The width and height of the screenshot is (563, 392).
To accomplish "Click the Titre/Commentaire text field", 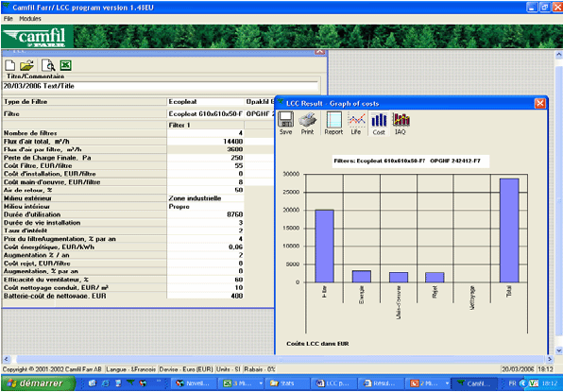I will 161,86.
